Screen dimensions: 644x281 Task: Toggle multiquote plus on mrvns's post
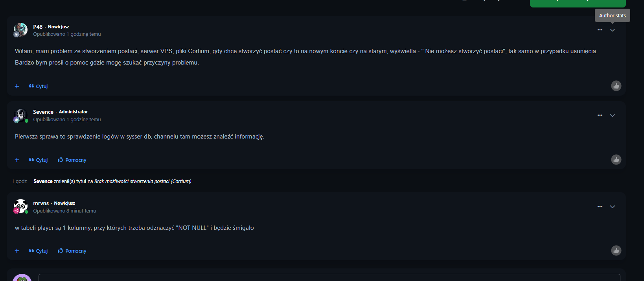[x=17, y=251]
